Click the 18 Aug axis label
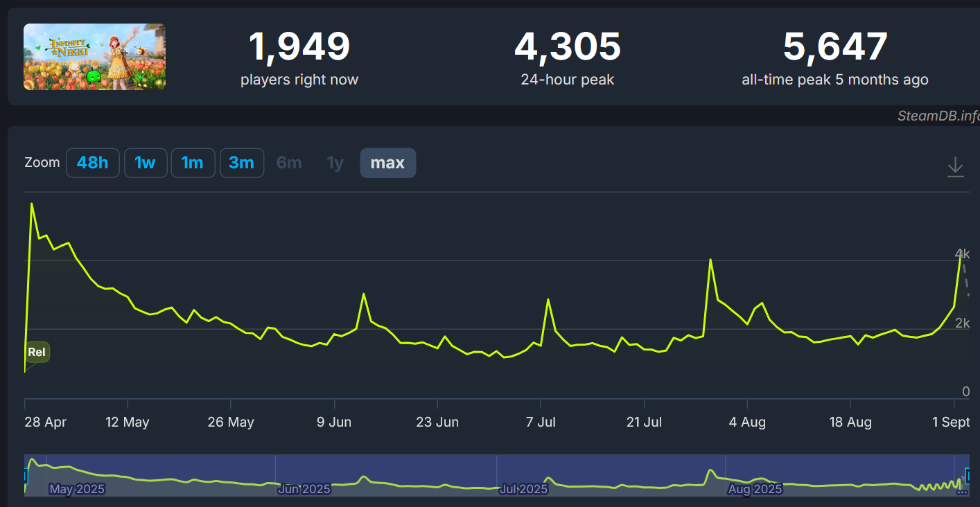 [x=850, y=422]
